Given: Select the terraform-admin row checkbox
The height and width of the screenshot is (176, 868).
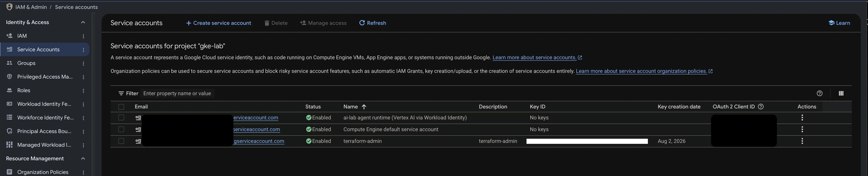Looking at the screenshot, I should [x=121, y=141].
